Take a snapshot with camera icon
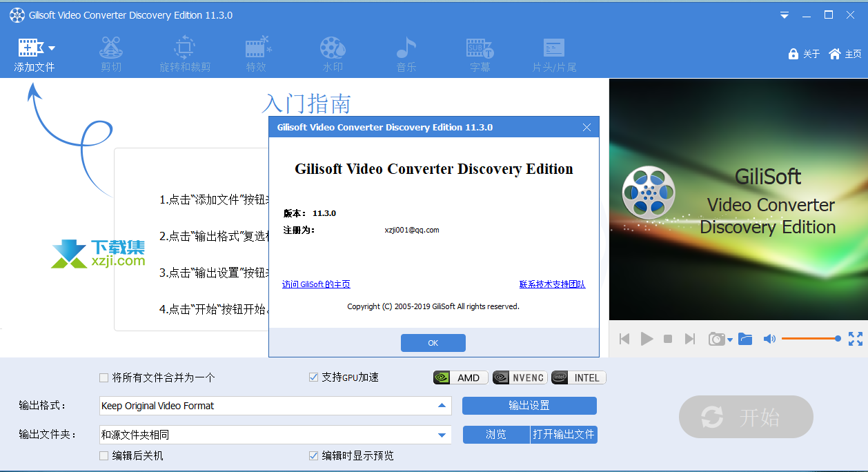Screen dimensions: 868x472 coord(717,339)
